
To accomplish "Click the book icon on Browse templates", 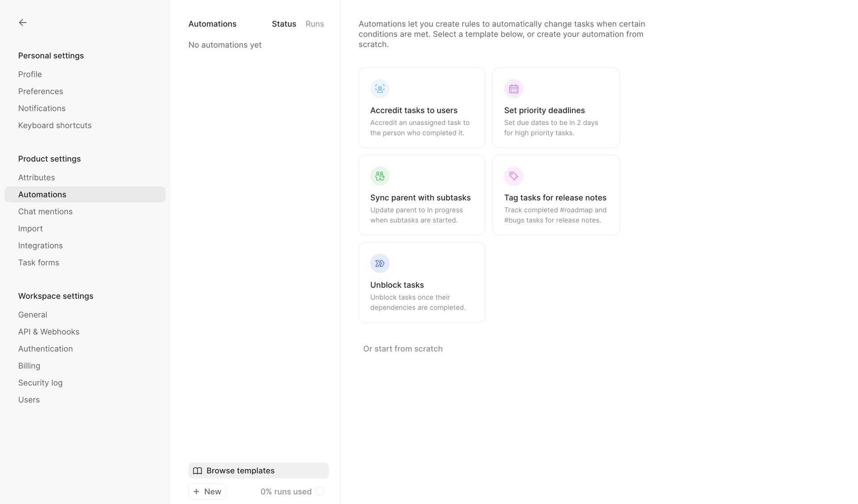I will pyautogui.click(x=198, y=470).
